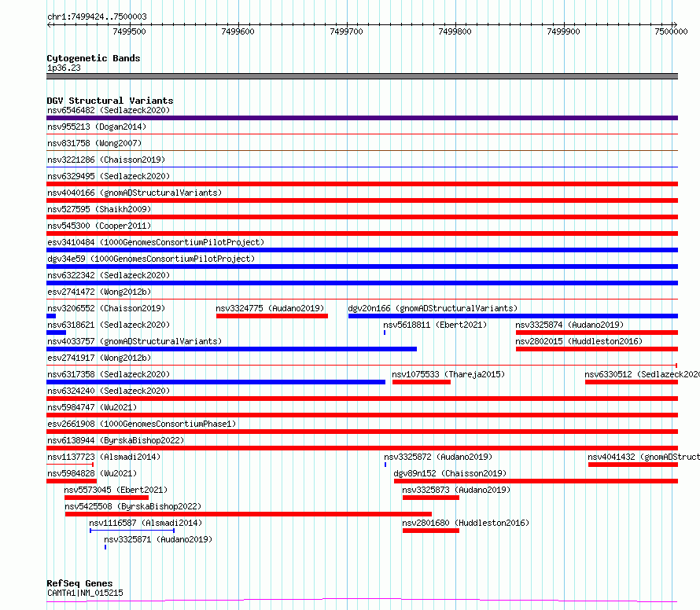Image resolution: width=700 pixels, height=610 pixels.
Task: Open nsv1075533 (Thareja2015) label
Action: tap(448, 374)
